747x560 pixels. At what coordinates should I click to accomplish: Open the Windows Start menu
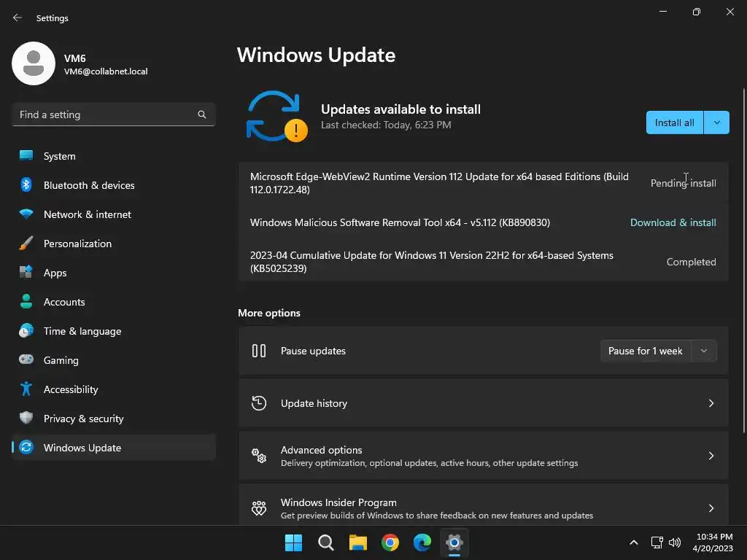(x=293, y=542)
